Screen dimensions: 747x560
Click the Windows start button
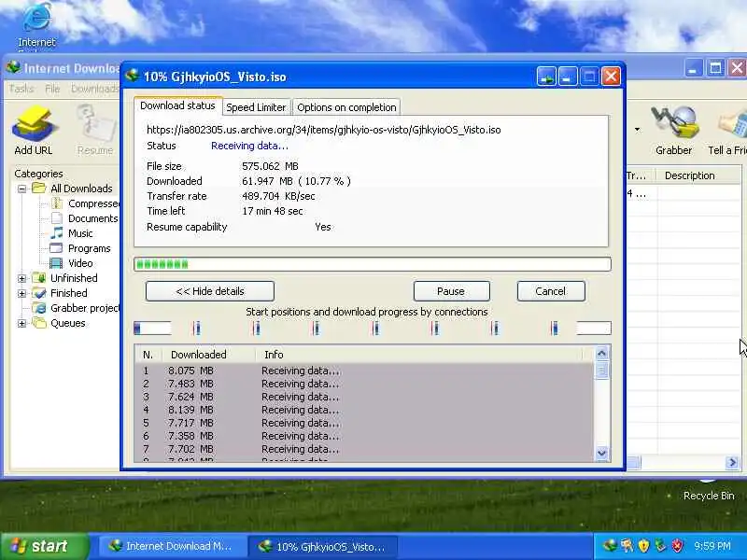tap(45, 546)
